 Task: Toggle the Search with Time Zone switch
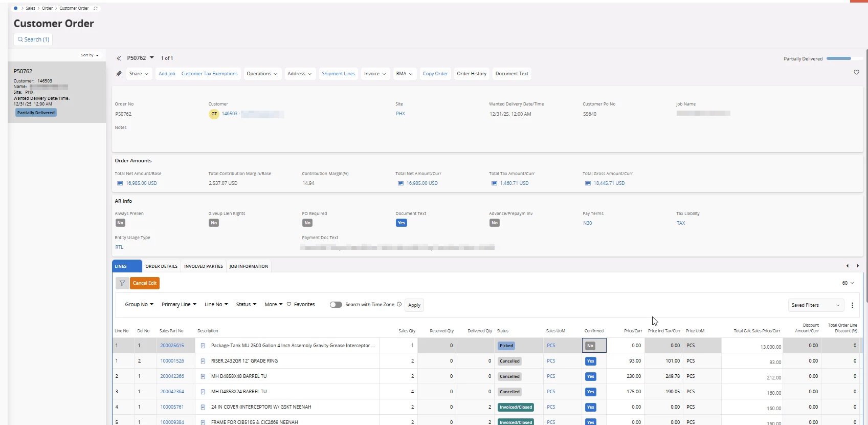point(336,305)
